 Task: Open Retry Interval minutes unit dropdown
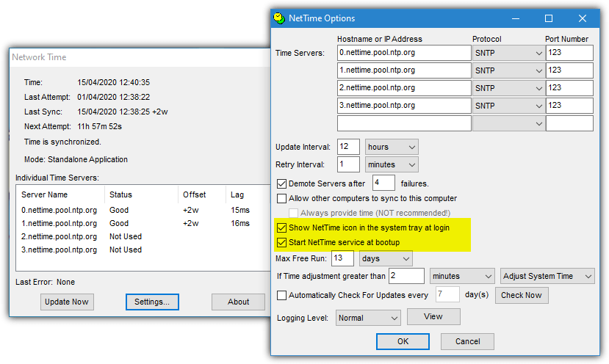pos(392,164)
